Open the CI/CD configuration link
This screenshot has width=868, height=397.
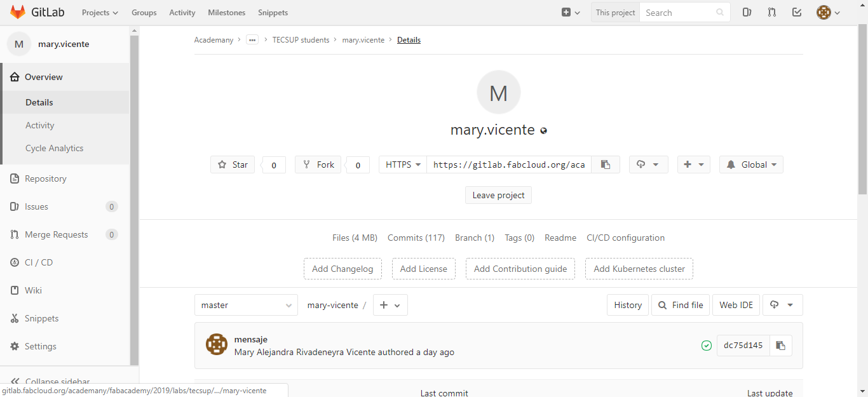[x=626, y=238]
